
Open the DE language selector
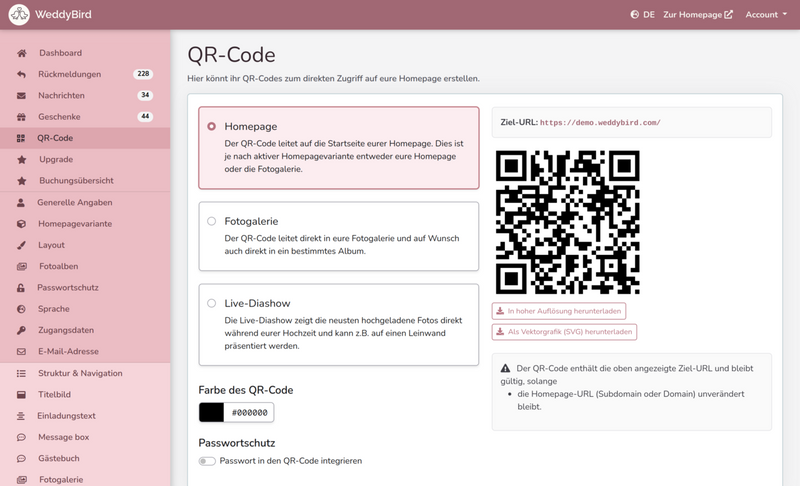point(643,14)
